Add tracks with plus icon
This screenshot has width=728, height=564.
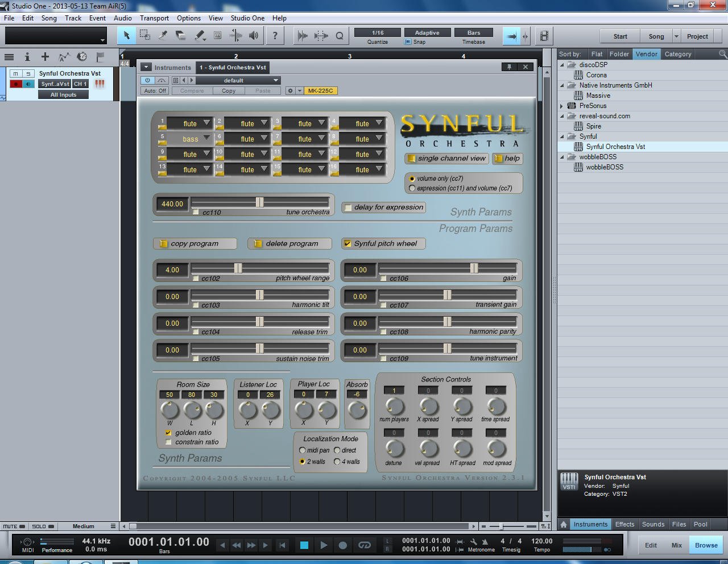coord(45,57)
